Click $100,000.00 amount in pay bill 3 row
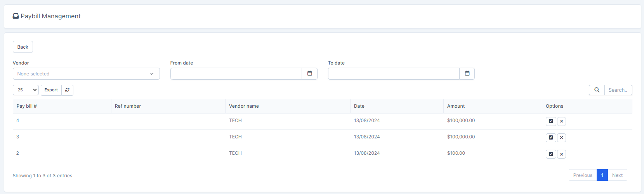 (461, 137)
